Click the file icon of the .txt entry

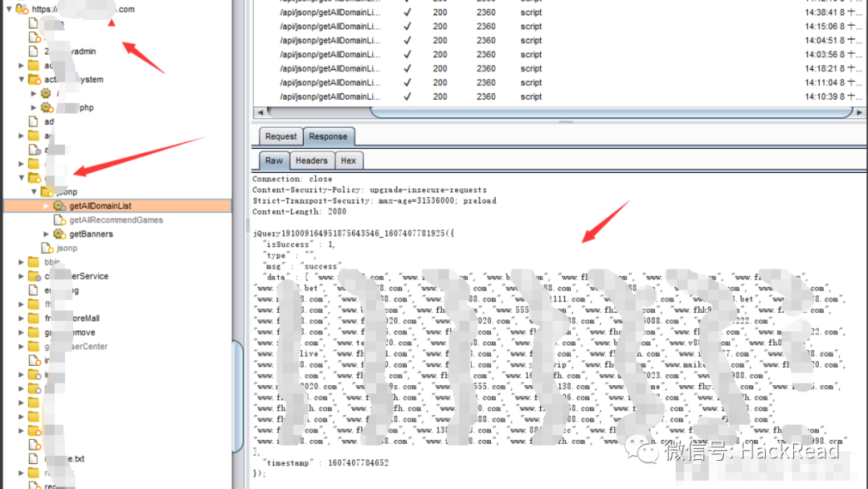tap(34, 458)
